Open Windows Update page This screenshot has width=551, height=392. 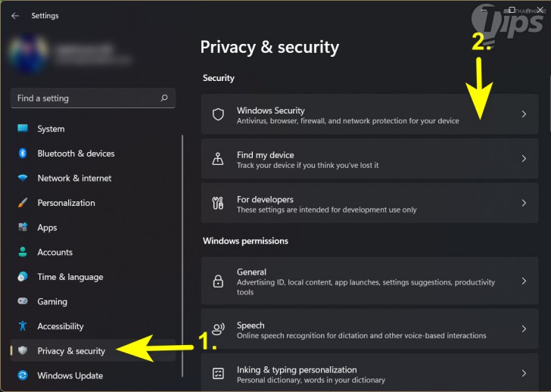coord(70,375)
